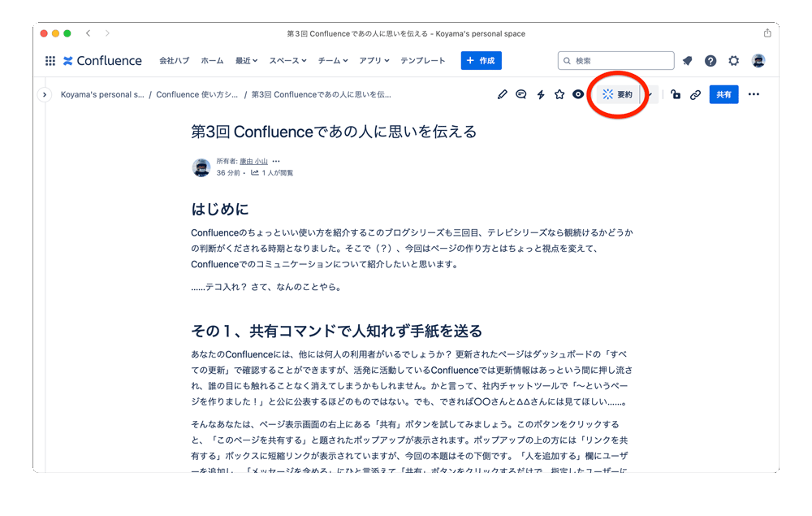Open the Confluence 使い方シ... breadcrumb
The image size is (812, 516).
click(197, 95)
